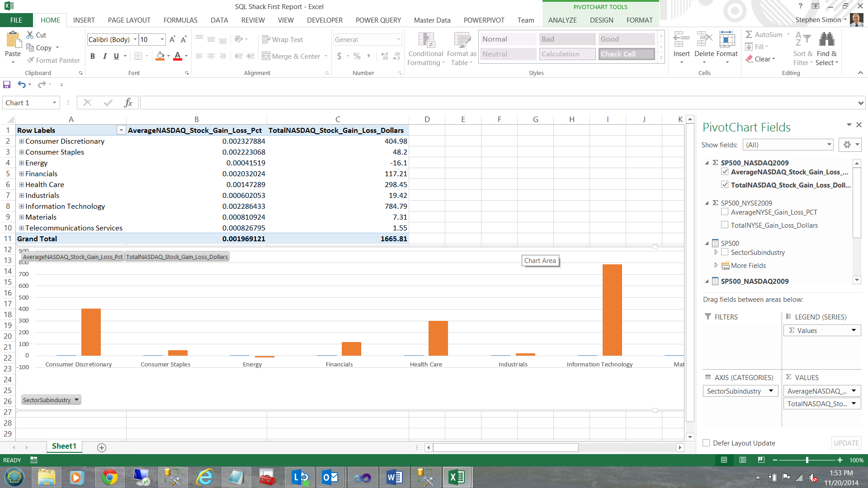Open Chrome from the Windows taskbar
This screenshot has height=488, width=868.
(109, 477)
